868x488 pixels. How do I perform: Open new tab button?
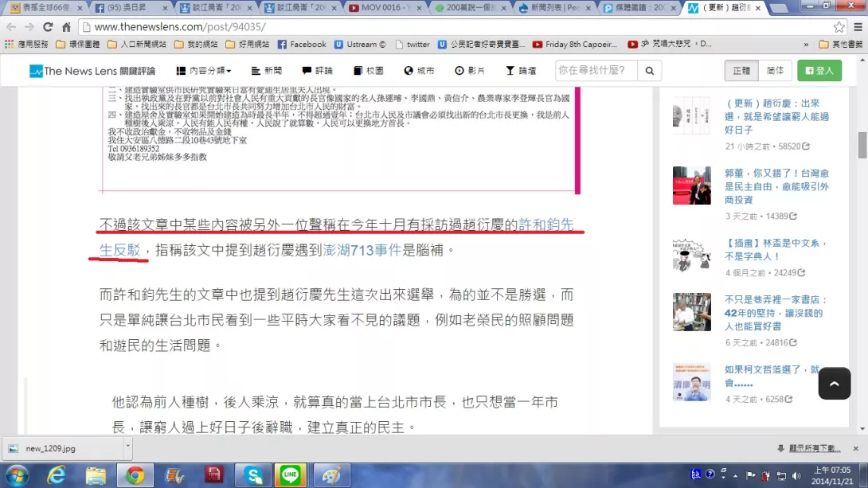778,8
